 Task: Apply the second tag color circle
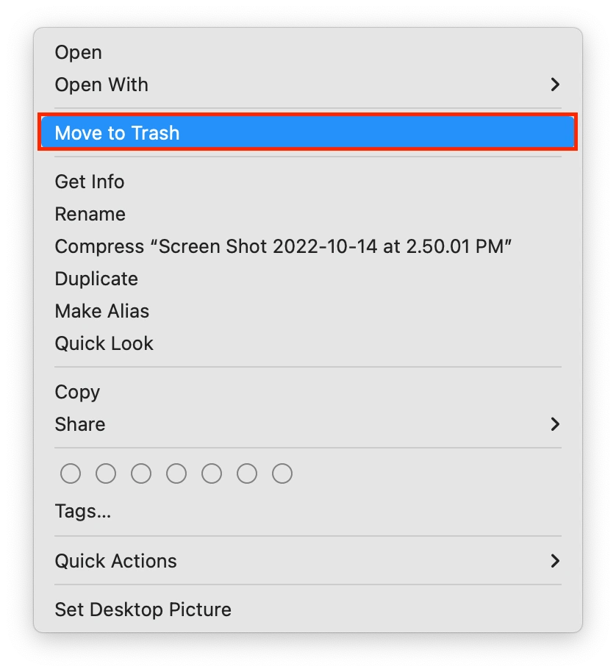coord(106,473)
